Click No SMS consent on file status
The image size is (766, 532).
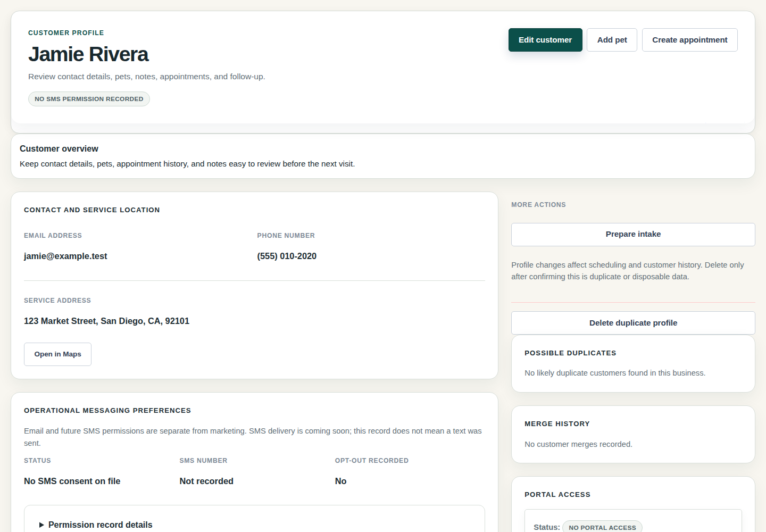pos(72,481)
